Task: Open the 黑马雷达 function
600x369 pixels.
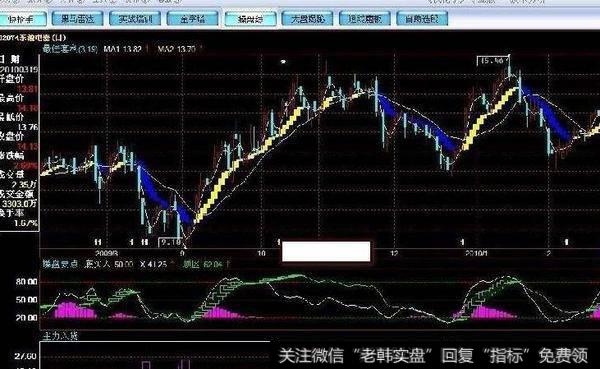Action: point(78,19)
